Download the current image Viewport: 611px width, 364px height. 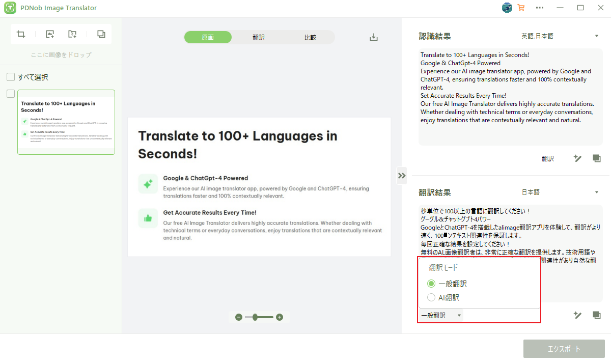tap(373, 37)
